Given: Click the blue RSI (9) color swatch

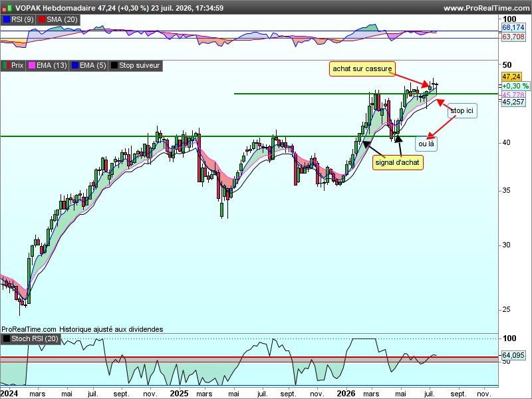Looking at the screenshot, I should pyautogui.click(x=7, y=20).
